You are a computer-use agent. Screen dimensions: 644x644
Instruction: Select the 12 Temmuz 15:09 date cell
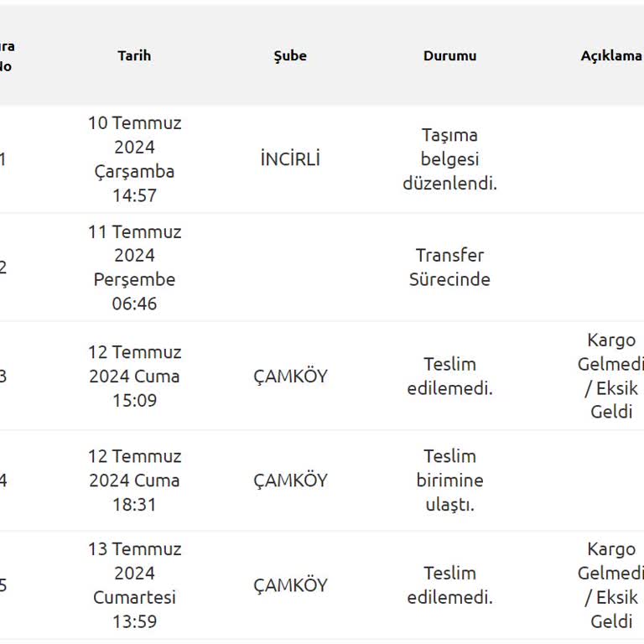point(134,376)
